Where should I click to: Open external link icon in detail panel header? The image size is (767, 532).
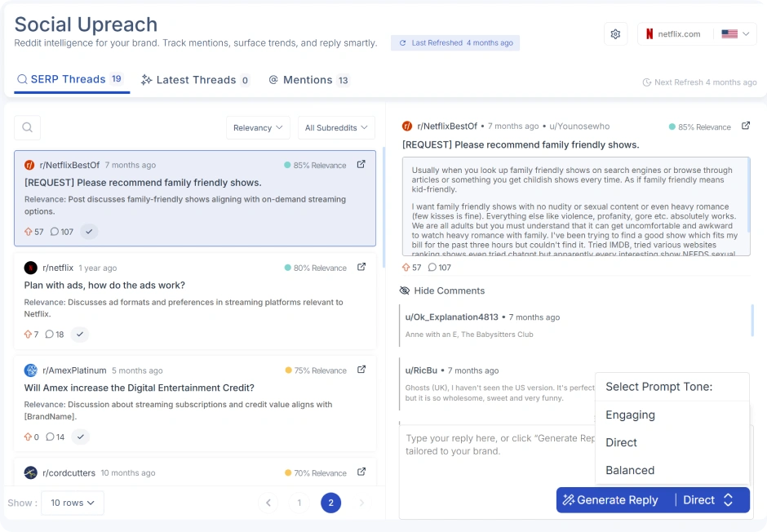click(x=746, y=126)
